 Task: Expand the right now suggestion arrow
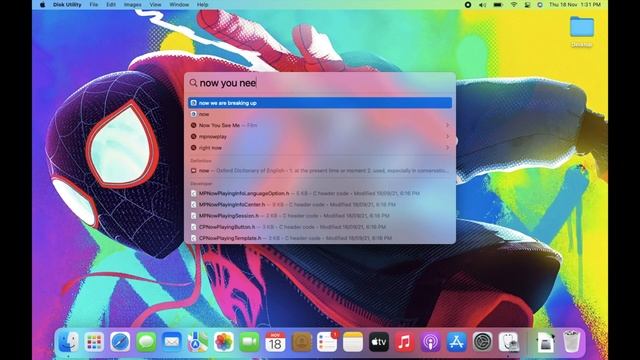click(447, 148)
